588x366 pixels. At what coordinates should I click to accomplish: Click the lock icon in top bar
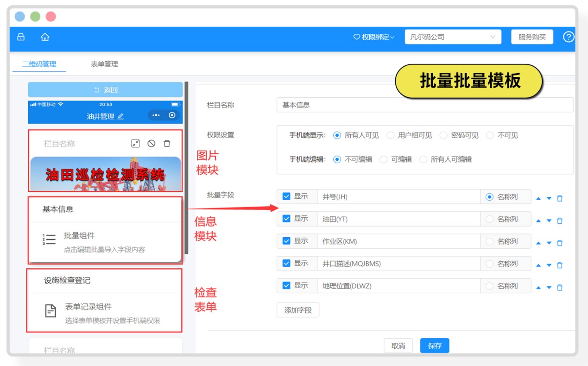tap(21, 37)
